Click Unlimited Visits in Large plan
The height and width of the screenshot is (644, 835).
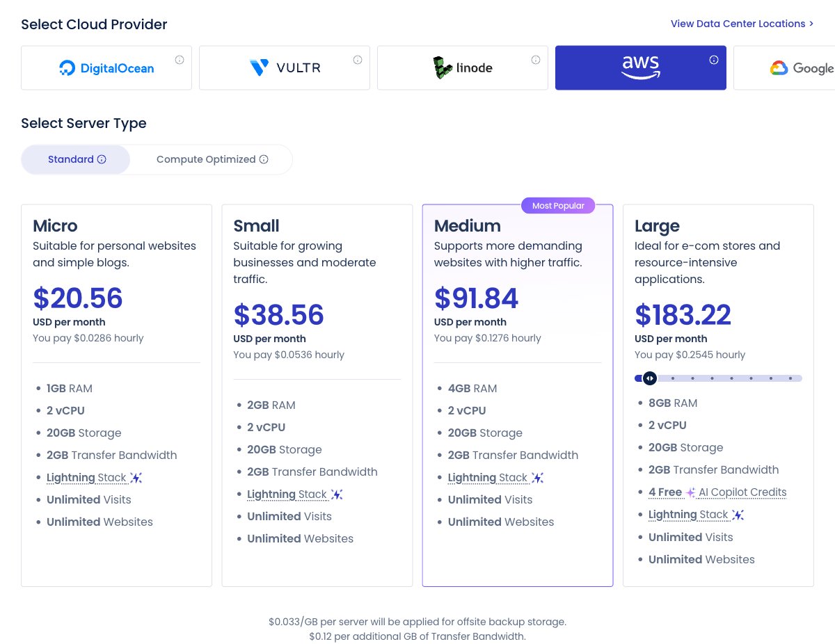point(691,538)
